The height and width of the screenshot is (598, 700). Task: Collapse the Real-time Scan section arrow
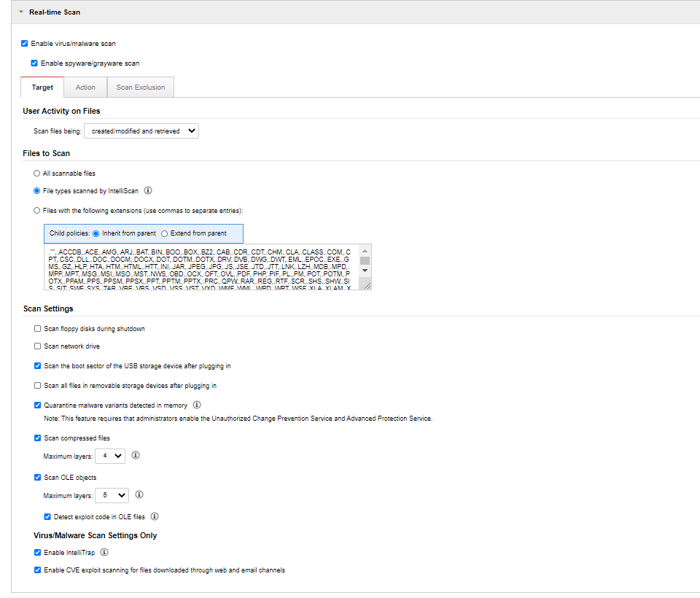click(x=21, y=12)
